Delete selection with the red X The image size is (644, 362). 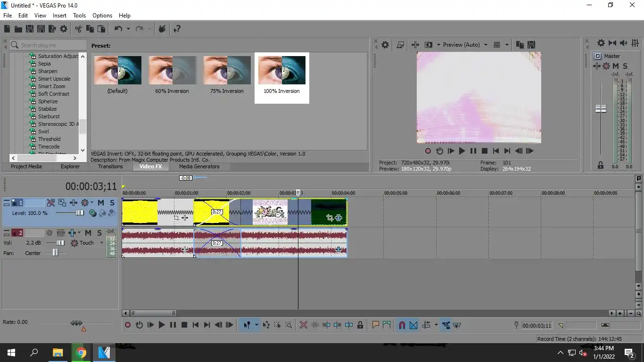304,325
